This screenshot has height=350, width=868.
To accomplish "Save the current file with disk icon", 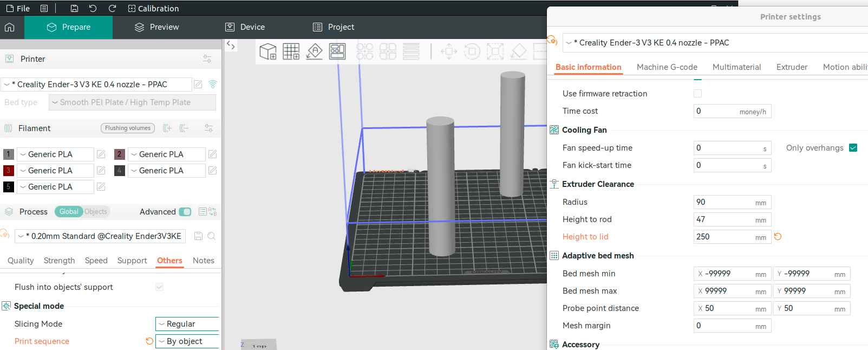I will click(x=75, y=9).
